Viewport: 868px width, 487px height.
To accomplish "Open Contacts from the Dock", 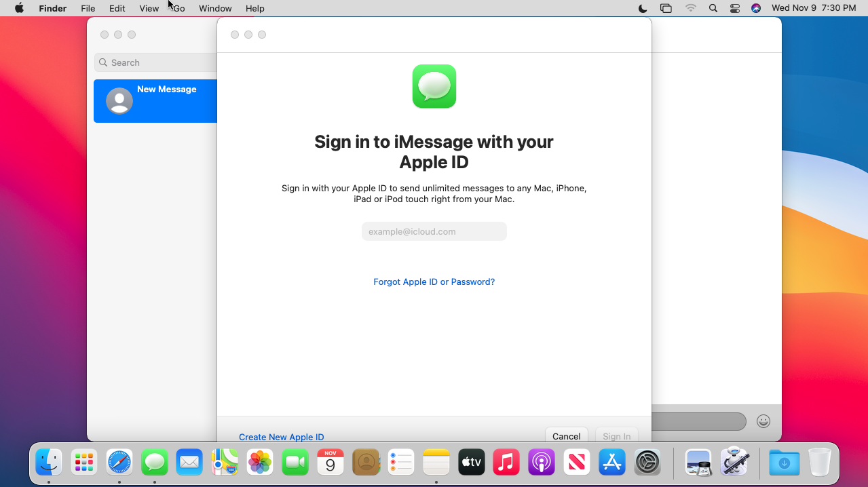I will click(366, 463).
